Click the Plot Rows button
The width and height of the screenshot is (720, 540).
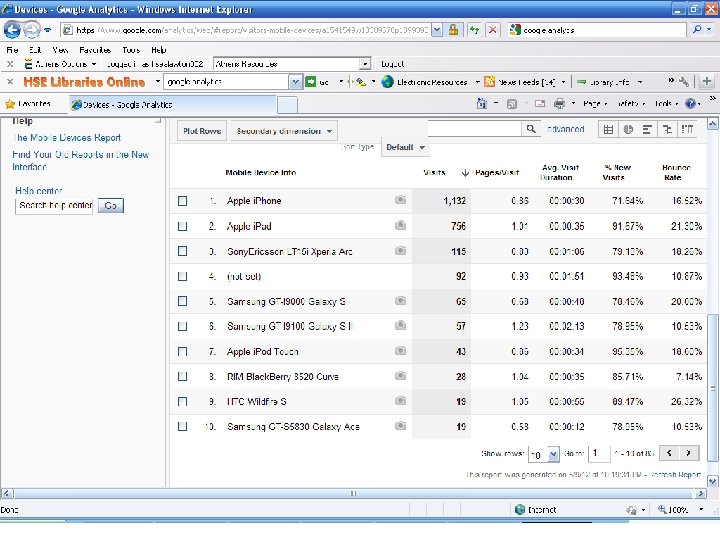(202, 131)
